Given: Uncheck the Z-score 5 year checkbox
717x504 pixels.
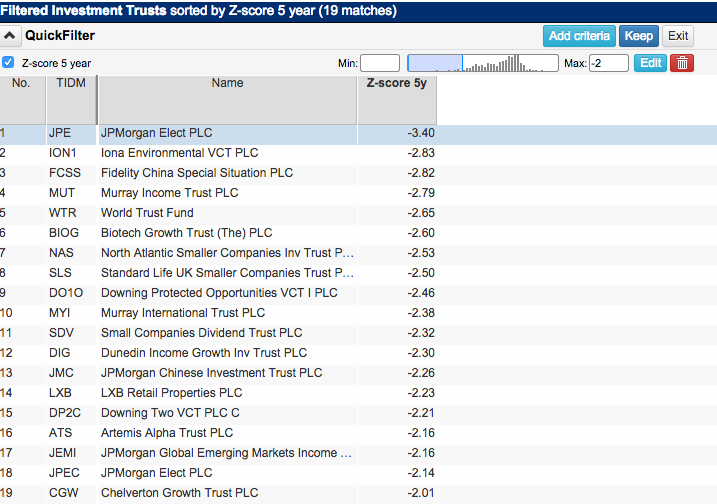Looking at the screenshot, I should 8,62.
